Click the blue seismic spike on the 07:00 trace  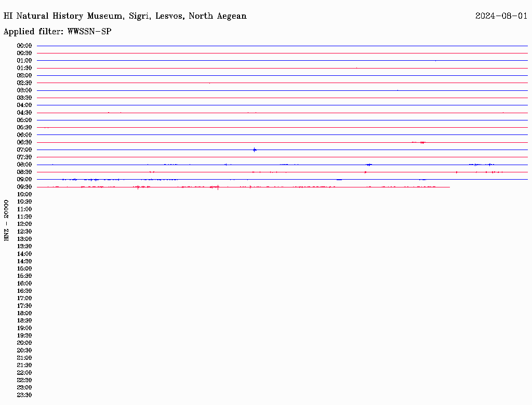[x=255, y=150]
